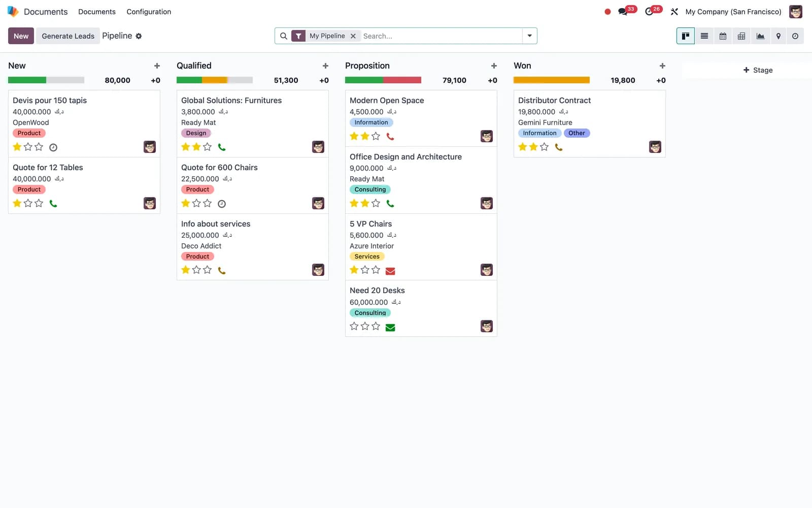The image size is (812, 508).
Task: Focus the Search input field
Action: pyautogui.click(x=441, y=36)
